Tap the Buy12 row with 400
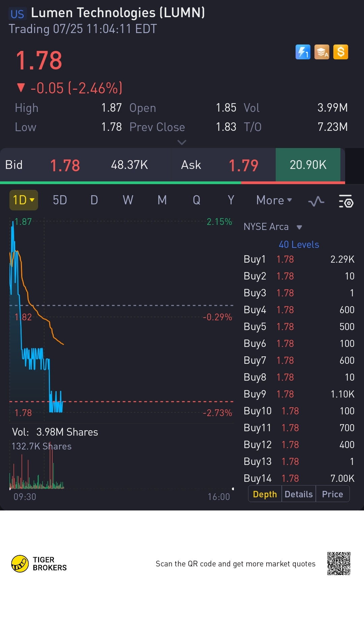 coord(299,445)
